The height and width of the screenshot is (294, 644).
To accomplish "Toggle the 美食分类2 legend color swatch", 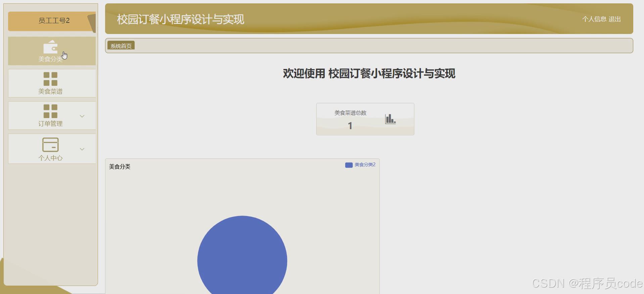I will (x=349, y=165).
